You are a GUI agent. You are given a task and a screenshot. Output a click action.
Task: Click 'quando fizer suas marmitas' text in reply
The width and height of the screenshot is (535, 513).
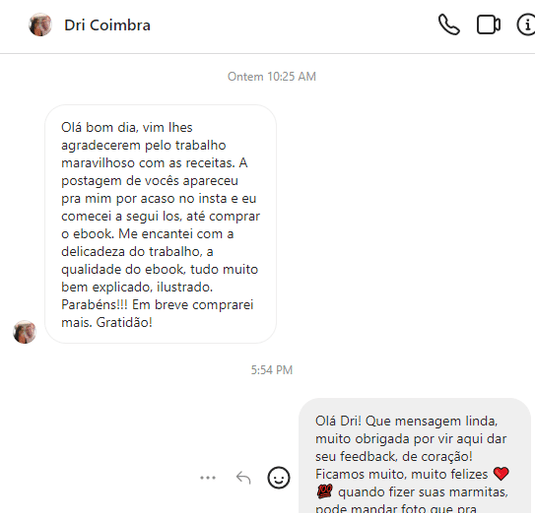(423, 492)
